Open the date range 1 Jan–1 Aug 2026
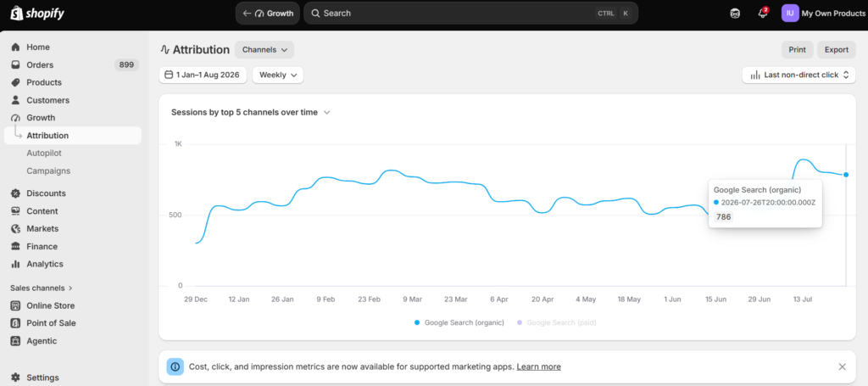The width and height of the screenshot is (868, 386). pyautogui.click(x=203, y=75)
